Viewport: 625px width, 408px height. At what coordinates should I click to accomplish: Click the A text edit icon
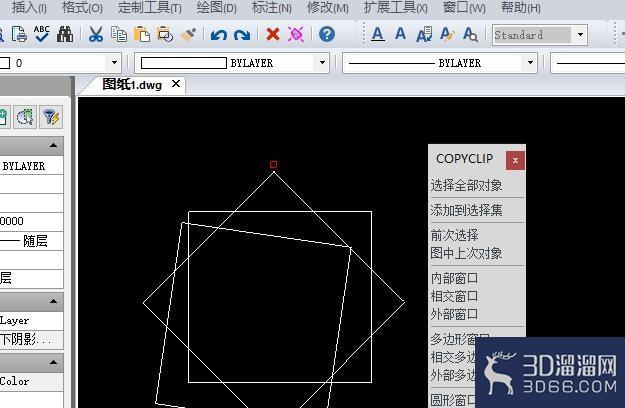[x=424, y=34]
